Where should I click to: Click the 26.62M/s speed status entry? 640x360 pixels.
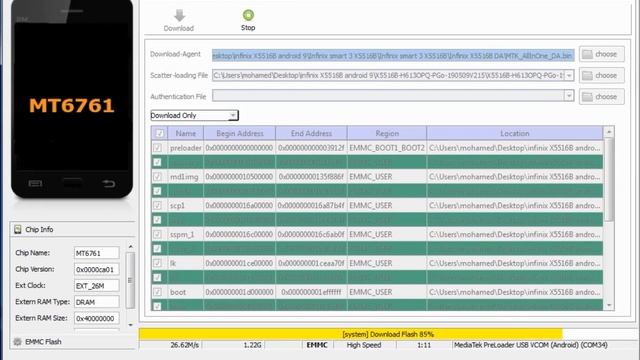[x=184, y=345]
